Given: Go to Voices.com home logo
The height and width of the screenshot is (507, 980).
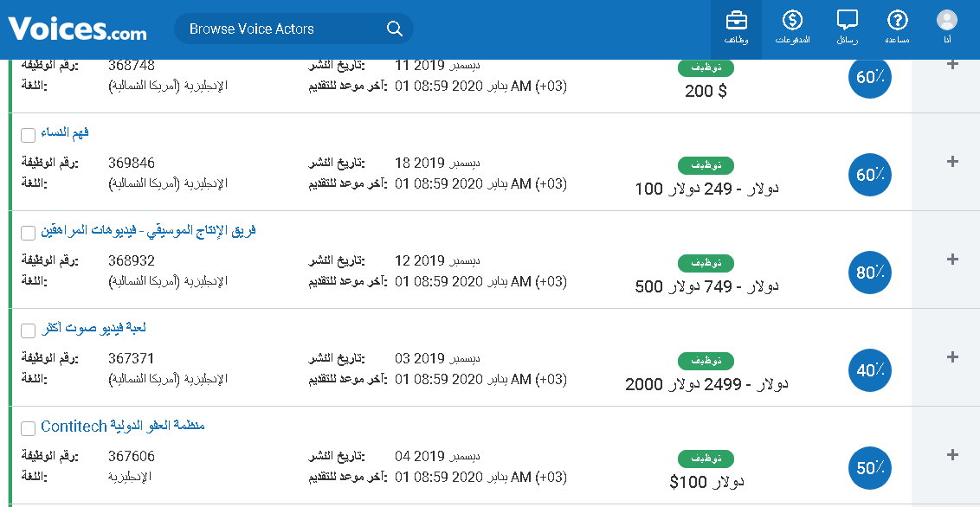Looking at the screenshot, I should [78, 29].
